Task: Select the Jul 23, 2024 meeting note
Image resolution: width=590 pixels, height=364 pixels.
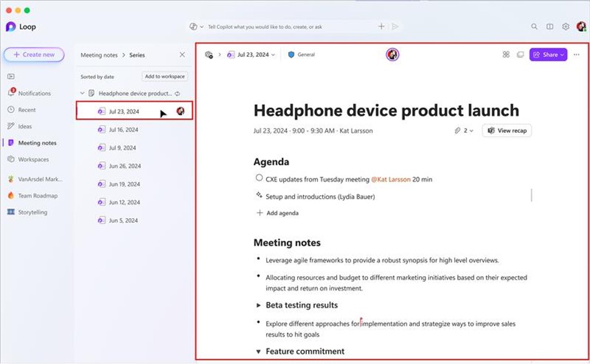Action: click(x=134, y=111)
